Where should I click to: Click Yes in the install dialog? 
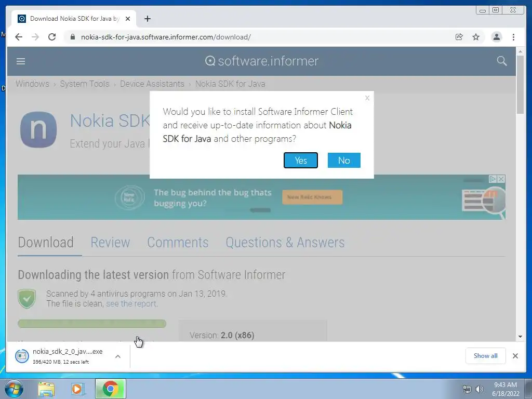[x=301, y=160]
